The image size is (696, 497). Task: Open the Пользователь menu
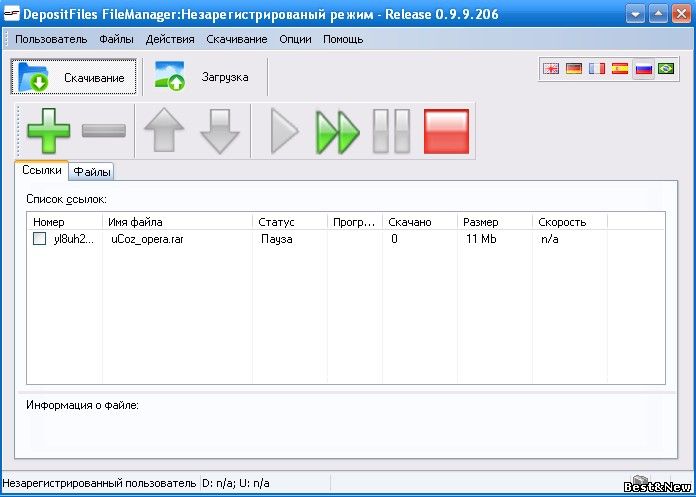(51, 39)
